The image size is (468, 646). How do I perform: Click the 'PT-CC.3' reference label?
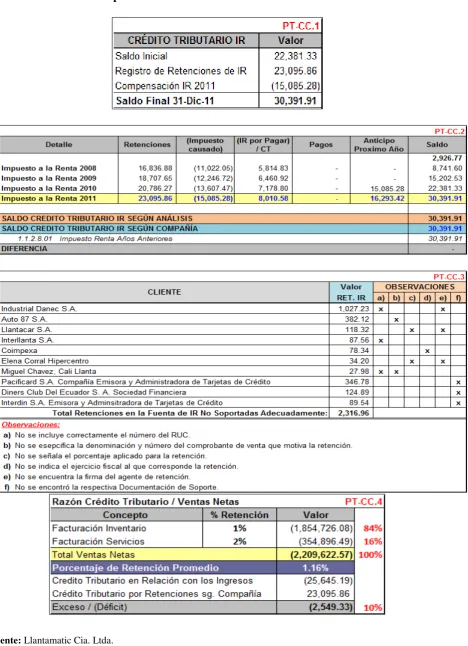click(x=449, y=277)
